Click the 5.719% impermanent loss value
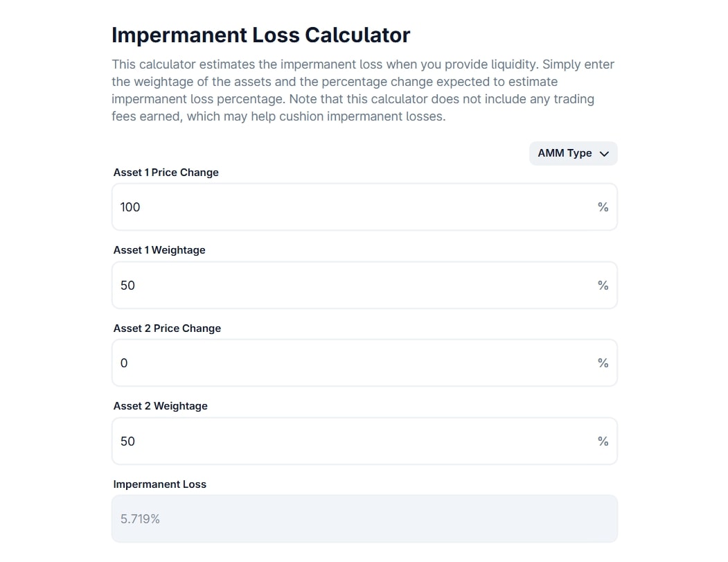This screenshot has width=728, height=562. (139, 518)
